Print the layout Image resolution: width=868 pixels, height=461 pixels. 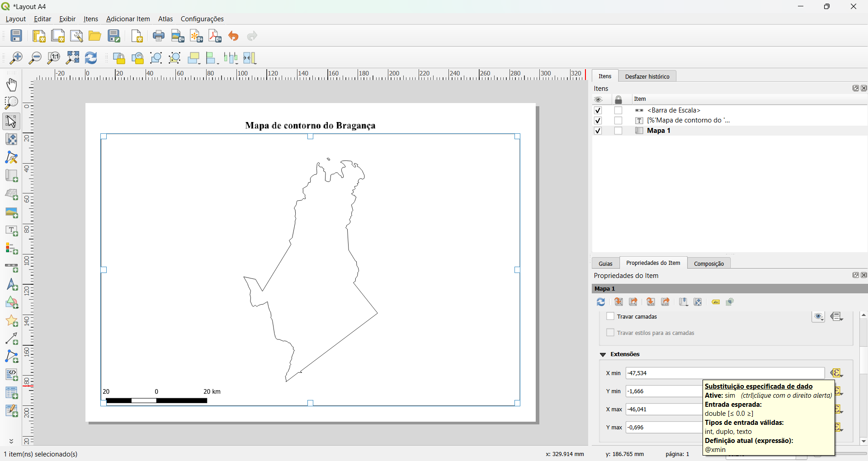coord(158,36)
